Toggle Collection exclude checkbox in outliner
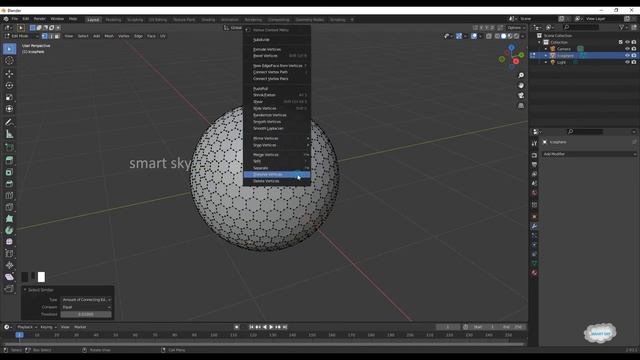 621,42
